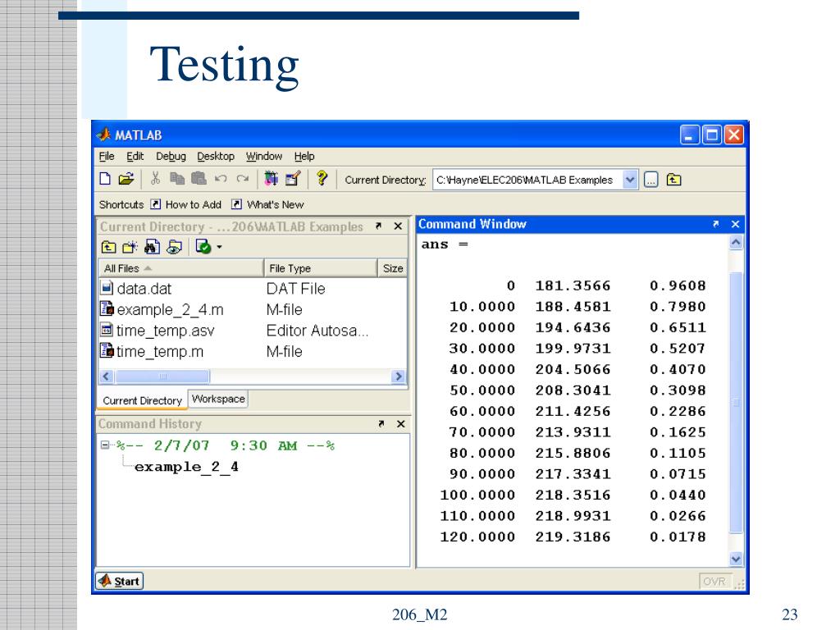Collapse the 2/7/07 9:30 AM history node
The image size is (840, 630).
105,445
